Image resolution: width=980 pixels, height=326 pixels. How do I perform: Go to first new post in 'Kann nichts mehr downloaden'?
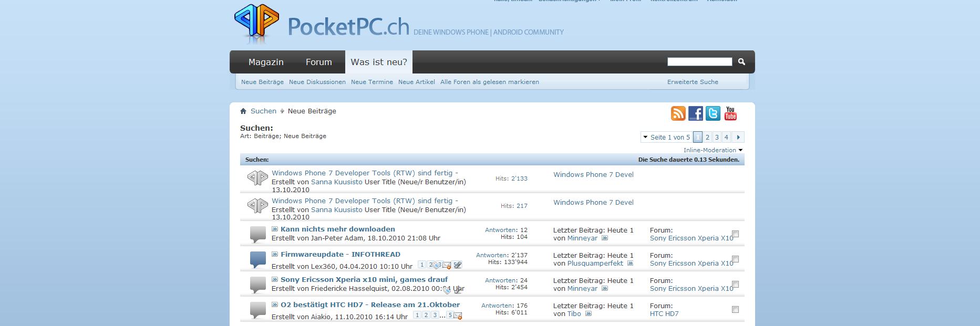(275, 229)
